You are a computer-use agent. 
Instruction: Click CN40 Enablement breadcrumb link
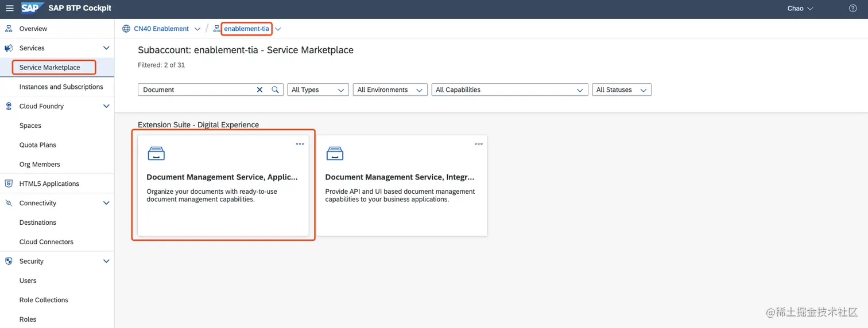(x=161, y=29)
